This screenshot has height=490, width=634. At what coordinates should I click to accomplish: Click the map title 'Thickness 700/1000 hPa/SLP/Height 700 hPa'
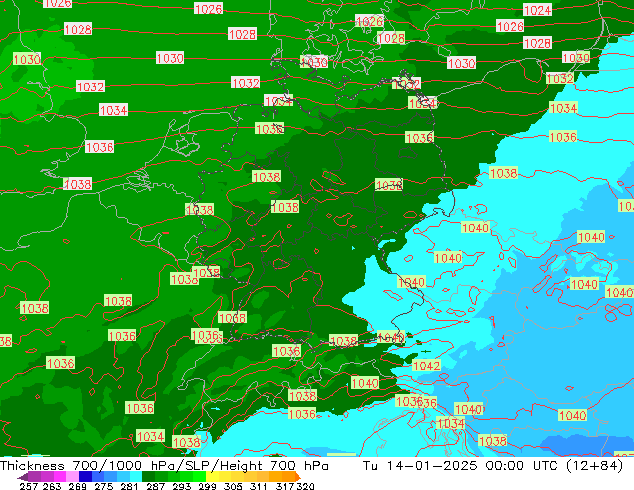pyautogui.click(x=164, y=466)
